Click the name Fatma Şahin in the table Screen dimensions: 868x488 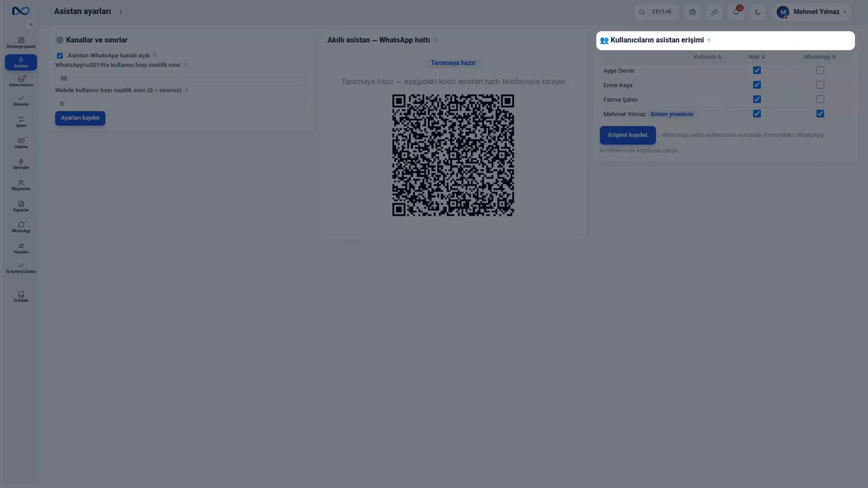pos(621,100)
